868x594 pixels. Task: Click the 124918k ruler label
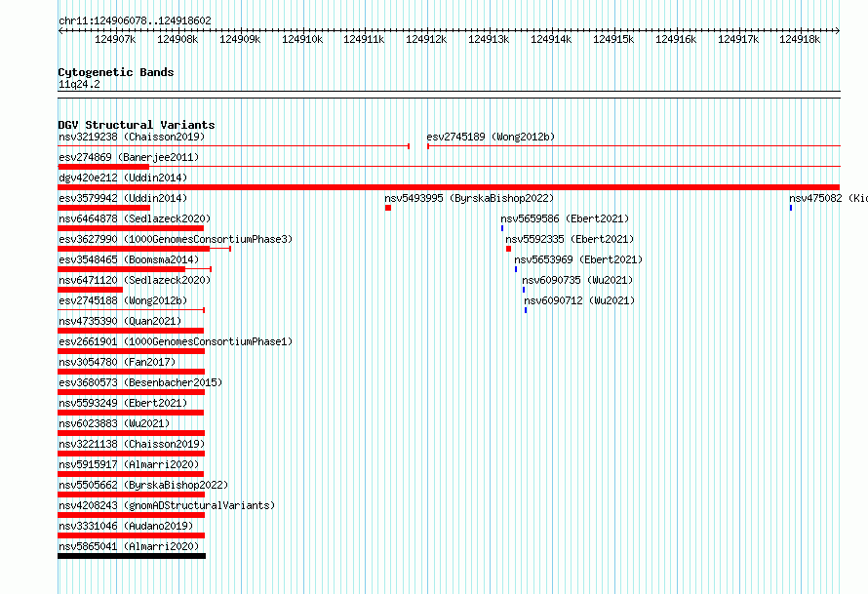point(800,39)
